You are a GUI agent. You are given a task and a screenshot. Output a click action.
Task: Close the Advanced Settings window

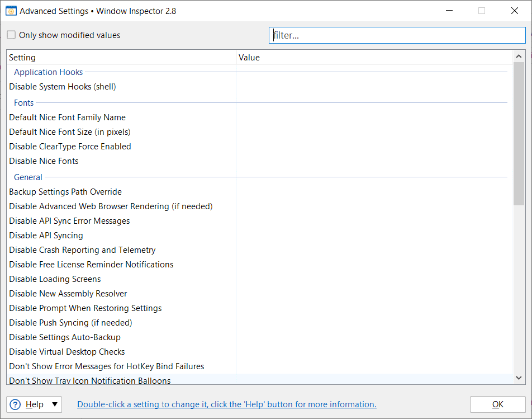[514, 11]
